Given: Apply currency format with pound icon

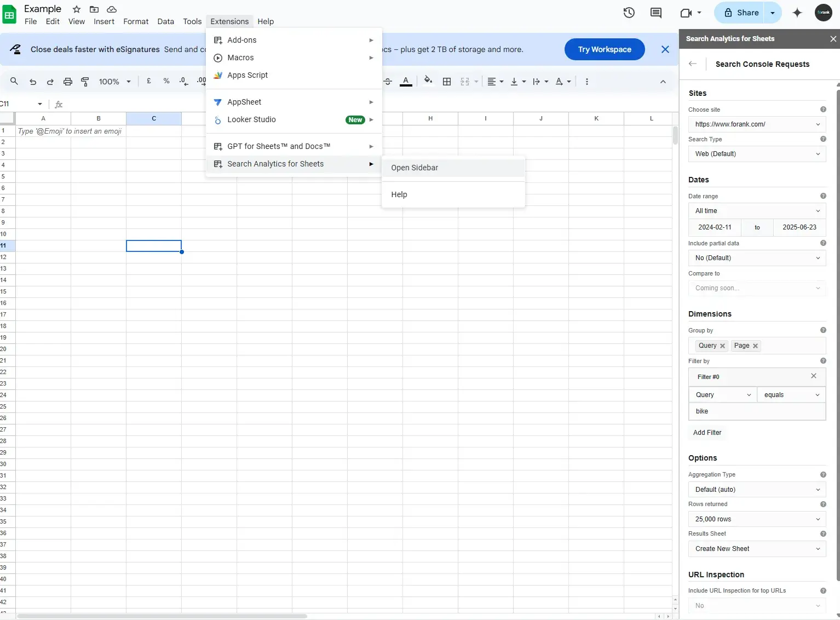Looking at the screenshot, I should coord(148,81).
